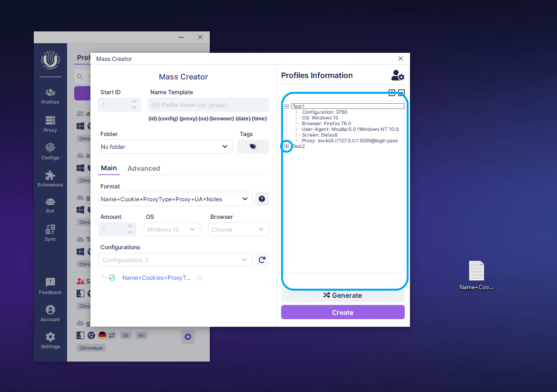This screenshot has width=557, height=392.
Task: Collapse the Test1 tree node
Action: [x=286, y=107]
